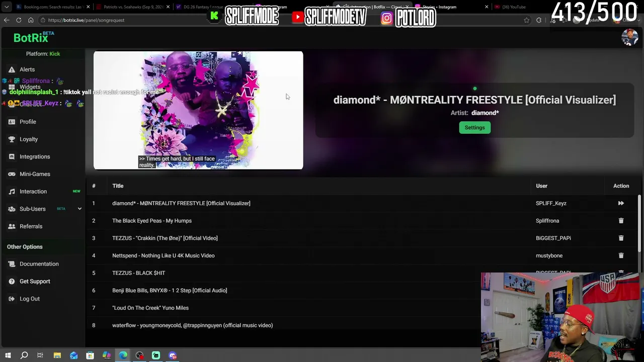Click the Integrations icon in sidebar
The width and height of the screenshot is (644, 362).
[12, 156]
